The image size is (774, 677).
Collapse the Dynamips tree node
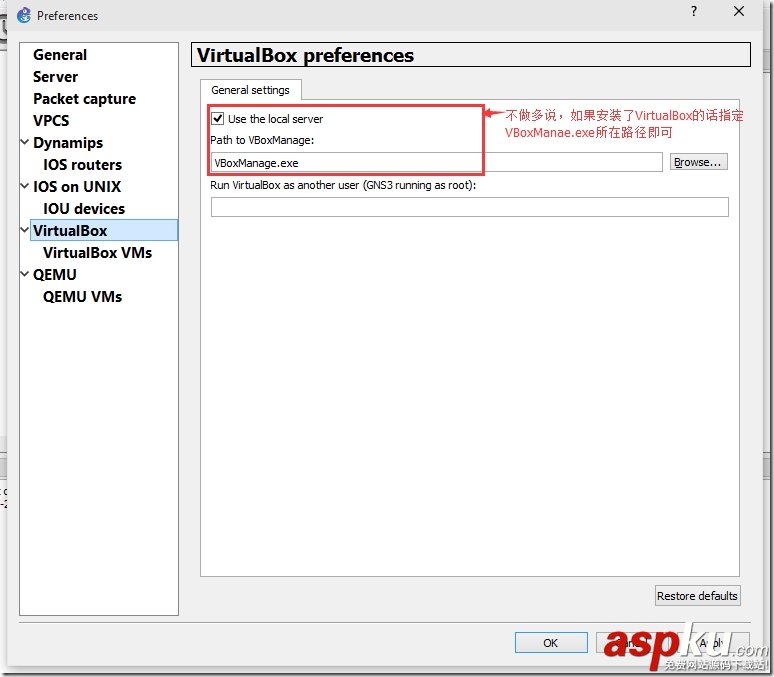[x=24, y=142]
